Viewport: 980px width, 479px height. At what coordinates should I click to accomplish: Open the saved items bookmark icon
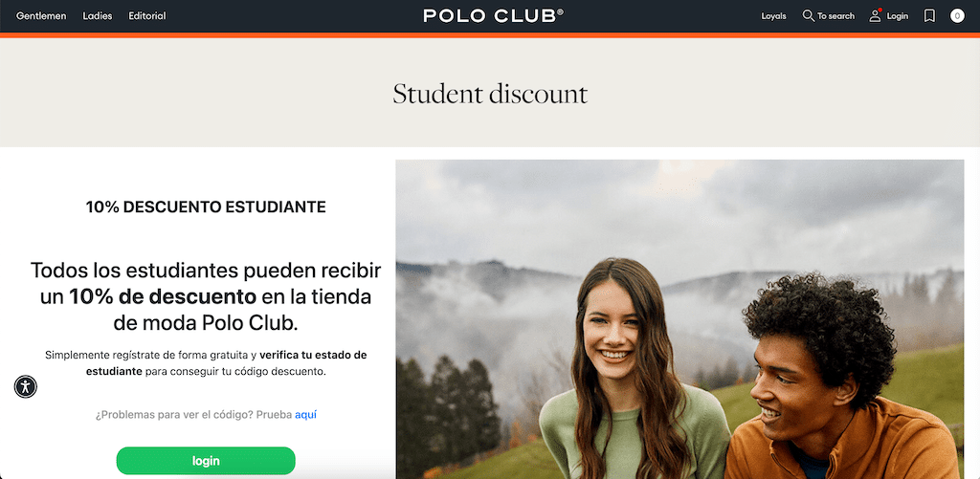pyautogui.click(x=929, y=15)
